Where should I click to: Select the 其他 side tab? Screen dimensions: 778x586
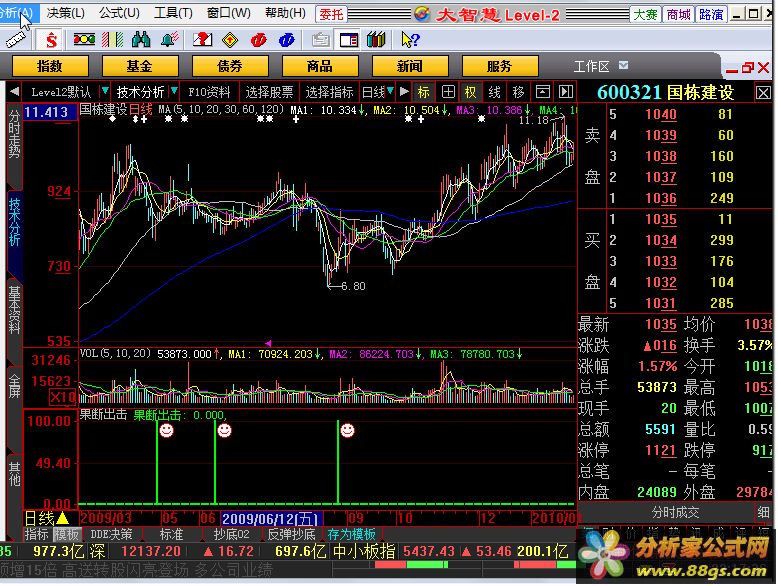tap(14, 474)
